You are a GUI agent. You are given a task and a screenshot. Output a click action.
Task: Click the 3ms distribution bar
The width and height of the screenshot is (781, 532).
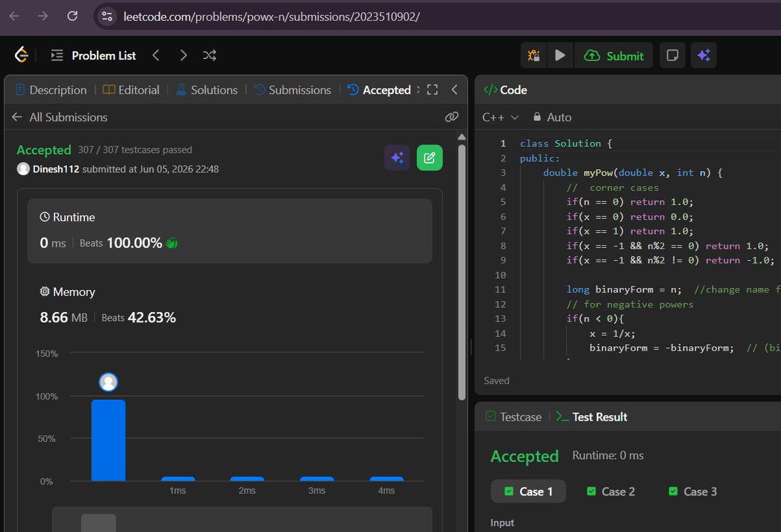317,479
